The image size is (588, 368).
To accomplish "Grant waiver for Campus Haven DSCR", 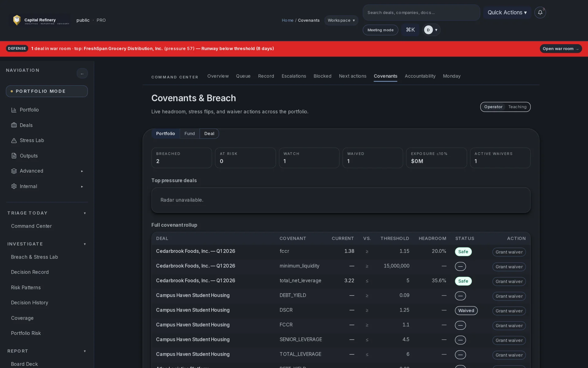I will [x=509, y=311].
